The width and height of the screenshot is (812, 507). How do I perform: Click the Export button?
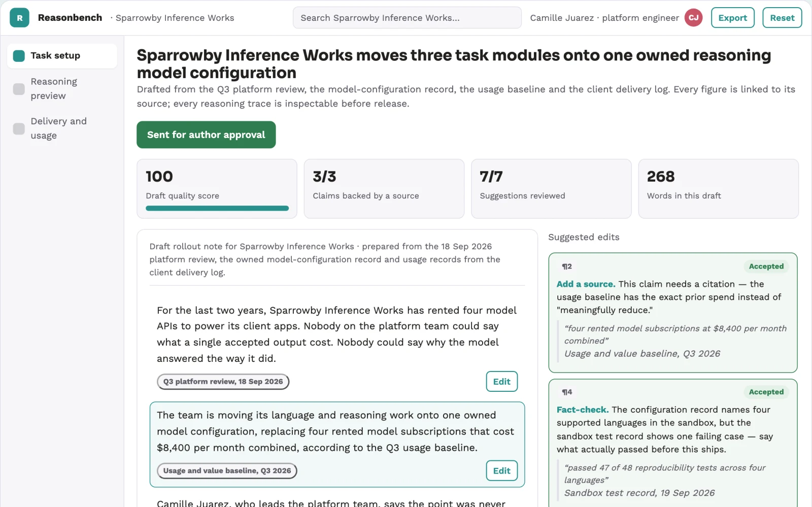tap(732, 18)
